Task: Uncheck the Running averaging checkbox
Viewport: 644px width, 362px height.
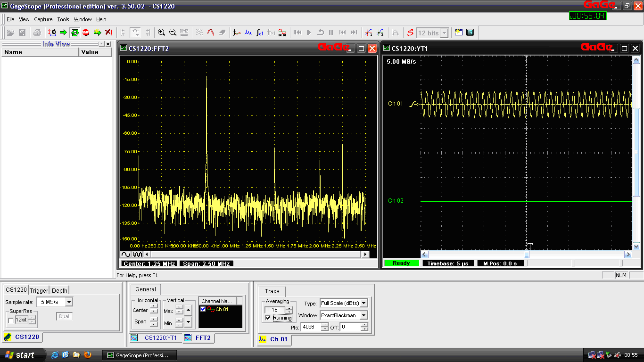Action: [x=268, y=318]
